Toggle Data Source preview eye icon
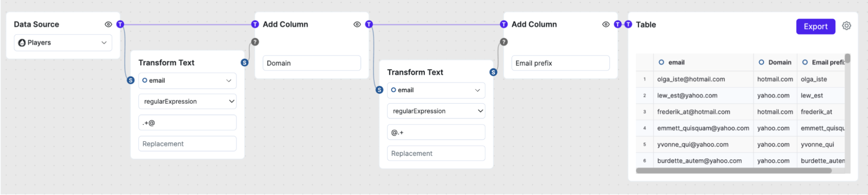 click(108, 24)
